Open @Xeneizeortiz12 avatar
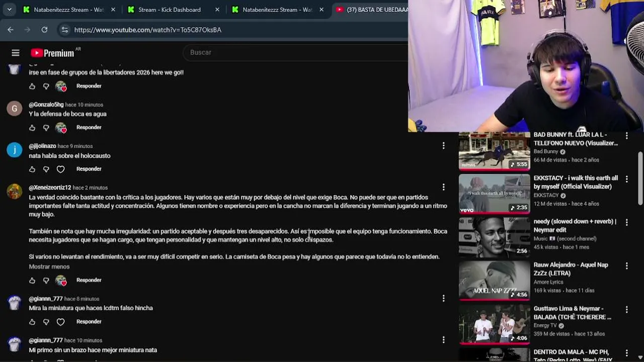This screenshot has height=362, width=644. coord(15,192)
